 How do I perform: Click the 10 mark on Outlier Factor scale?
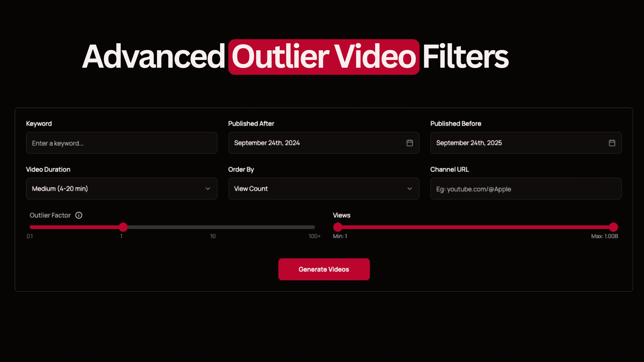[x=213, y=236]
